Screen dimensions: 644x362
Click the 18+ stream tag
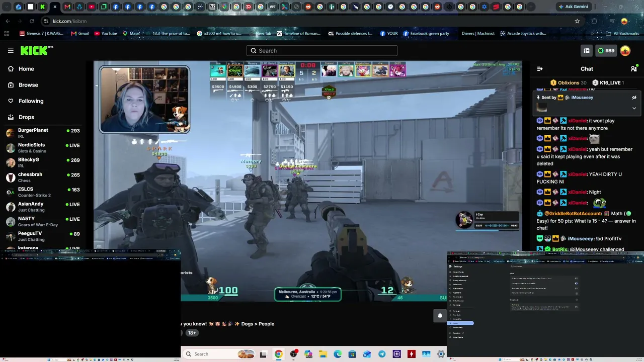point(192,333)
